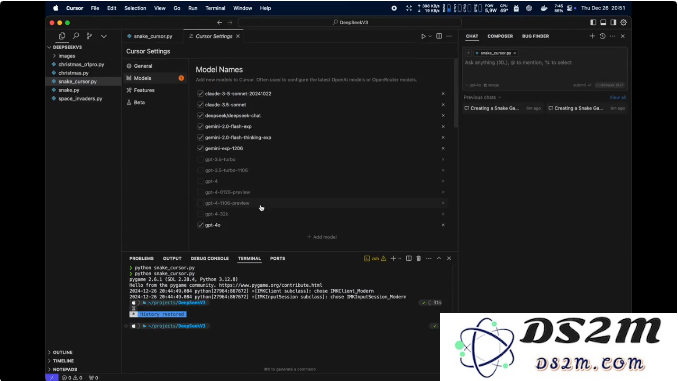Close the terminal panel
The width and height of the screenshot is (678, 381).
449,259
